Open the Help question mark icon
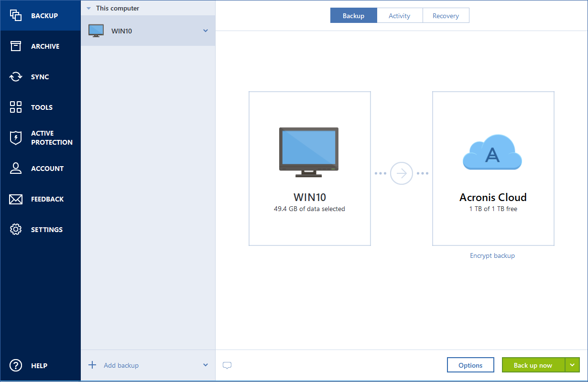 (16, 365)
